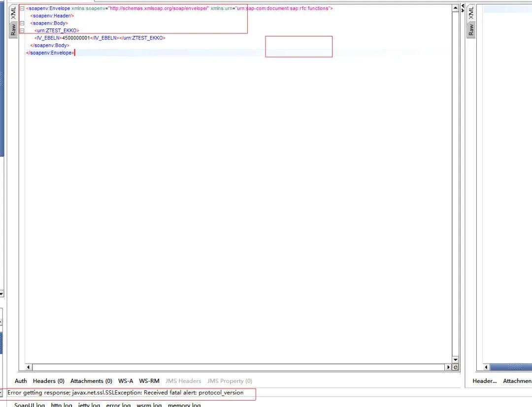This screenshot has height=407, width=532.
Task: Switch request editor to Raw view tab
Action: click(13, 30)
